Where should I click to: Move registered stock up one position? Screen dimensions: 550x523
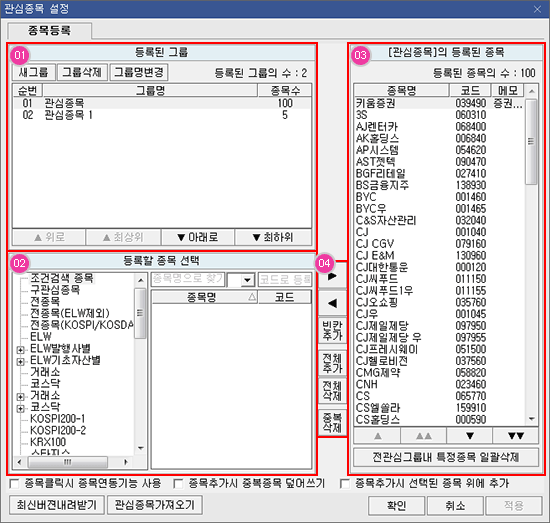pyautogui.click(x=377, y=436)
